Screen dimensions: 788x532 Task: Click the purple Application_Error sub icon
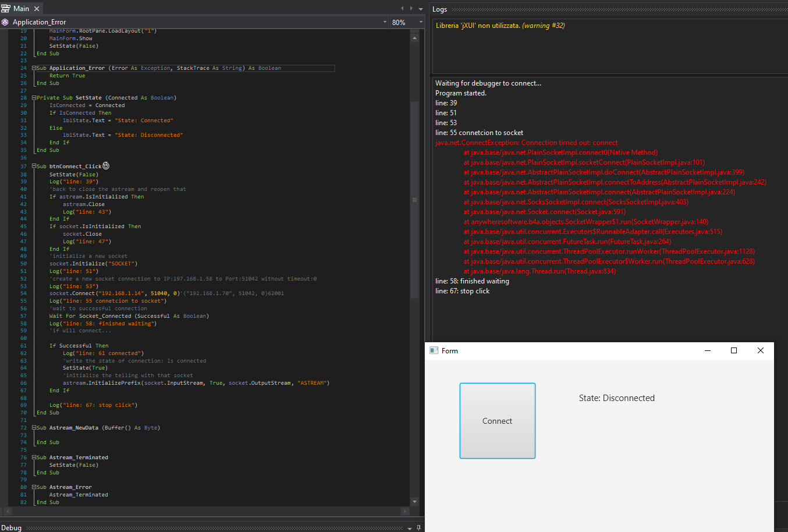tap(5, 22)
